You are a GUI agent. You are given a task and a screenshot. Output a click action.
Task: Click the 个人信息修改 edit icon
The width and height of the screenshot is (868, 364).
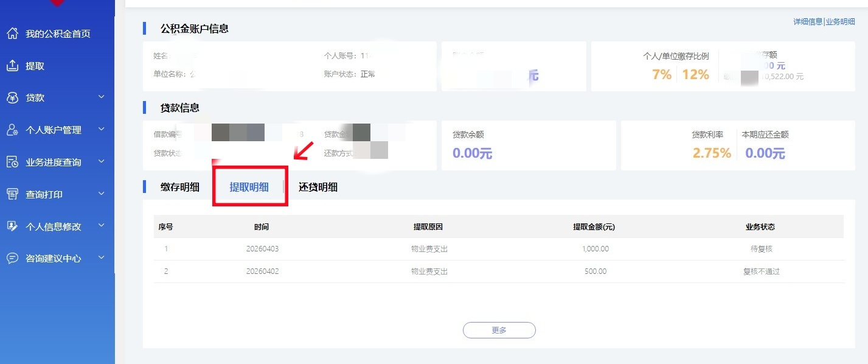12,226
